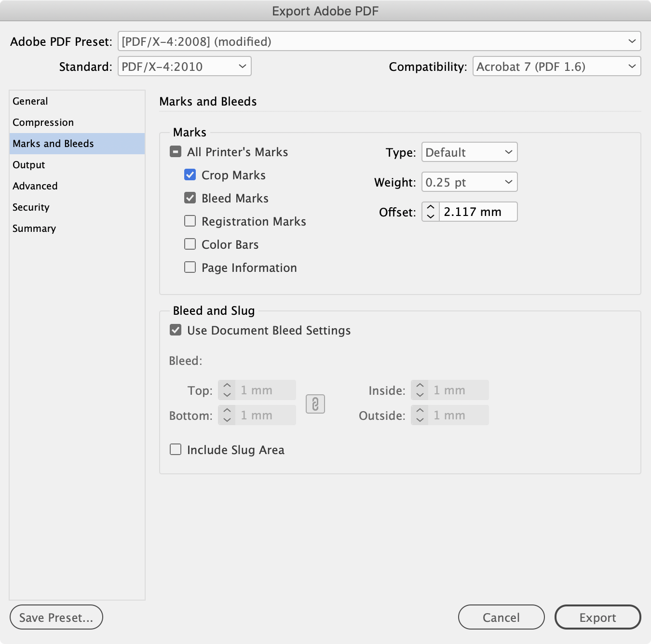This screenshot has height=644, width=651.
Task: Open the Compatibility dropdown
Action: (556, 66)
